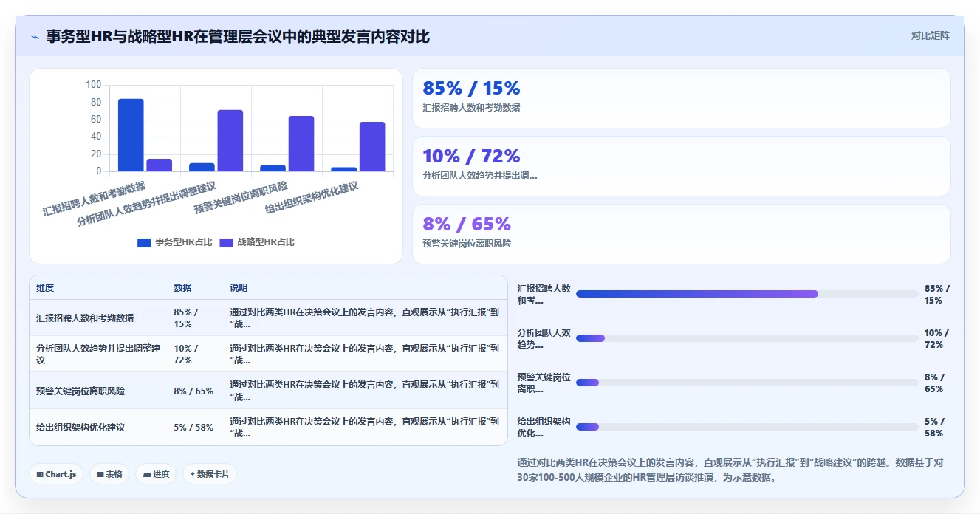The image size is (980, 514).
Task: Click the purple 预警关键岗位离职风险 chart bar
Action: click(301, 144)
